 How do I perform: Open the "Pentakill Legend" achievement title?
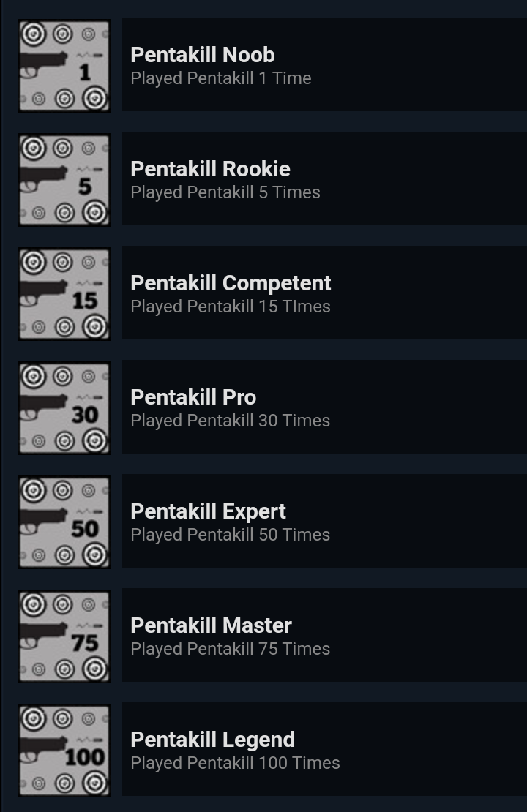[x=212, y=740]
